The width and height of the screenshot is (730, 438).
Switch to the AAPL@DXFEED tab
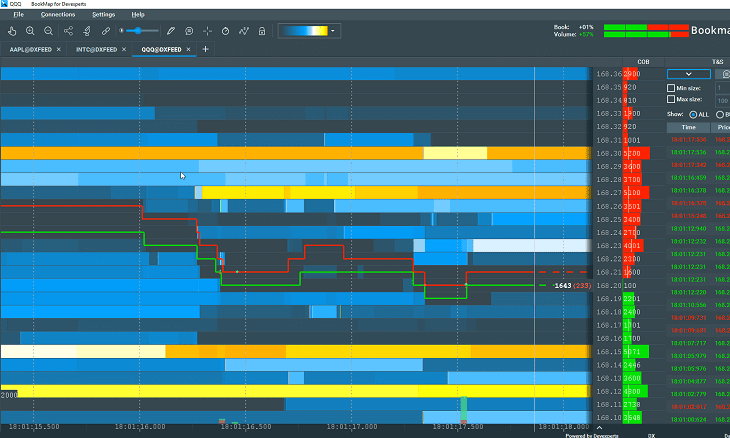pyautogui.click(x=30, y=49)
